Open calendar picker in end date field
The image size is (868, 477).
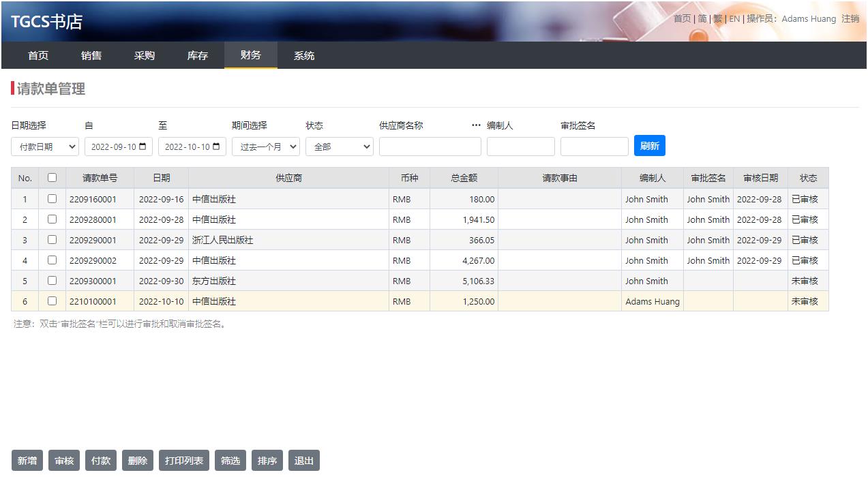tap(217, 147)
